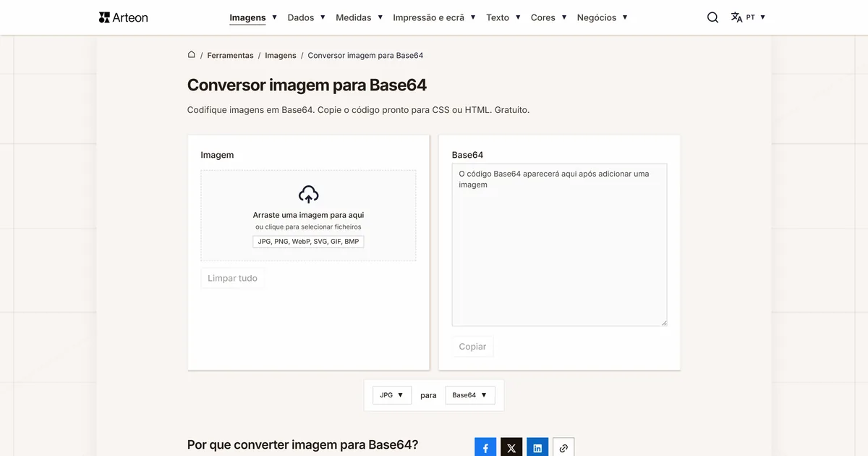The width and height of the screenshot is (868, 456).
Task: Open the Base64 target format dropdown
Action: coord(470,395)
